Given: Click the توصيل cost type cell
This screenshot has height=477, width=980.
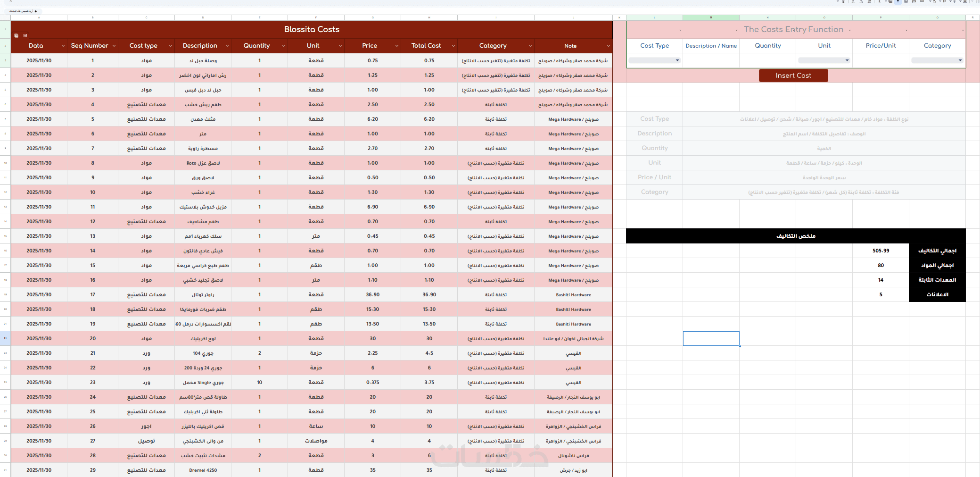Looking at the screenshot, I should 146,441.
